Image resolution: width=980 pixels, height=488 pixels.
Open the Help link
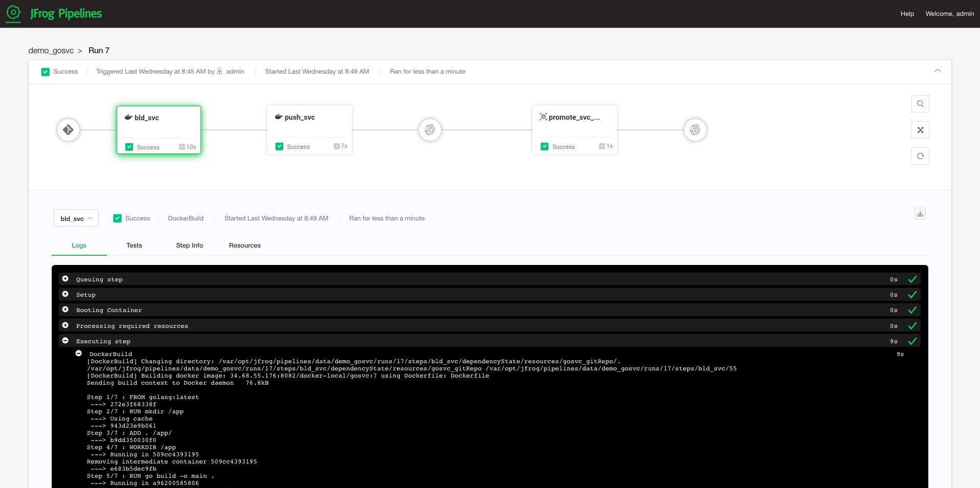(907, 14)
